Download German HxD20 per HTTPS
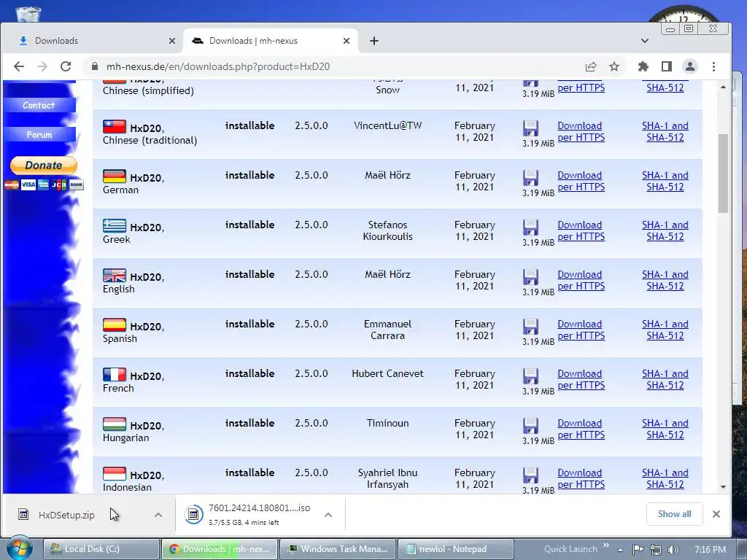 coord(581,181)
